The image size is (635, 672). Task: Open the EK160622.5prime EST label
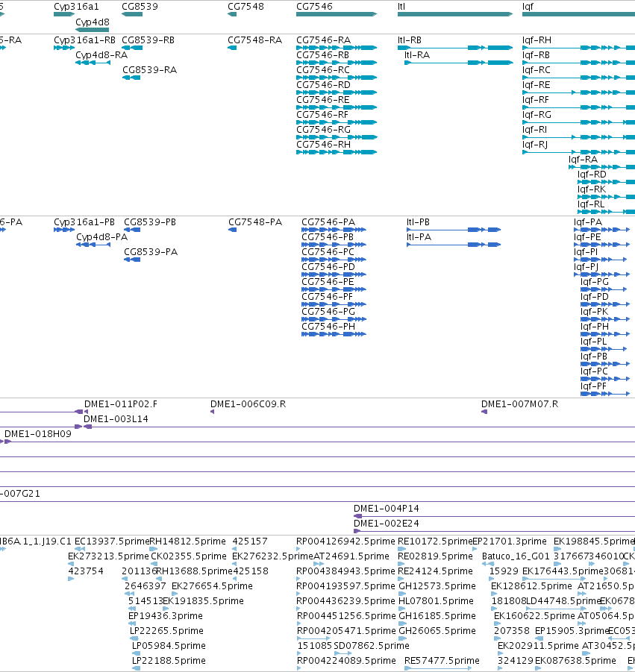click(x=534, y=616)
